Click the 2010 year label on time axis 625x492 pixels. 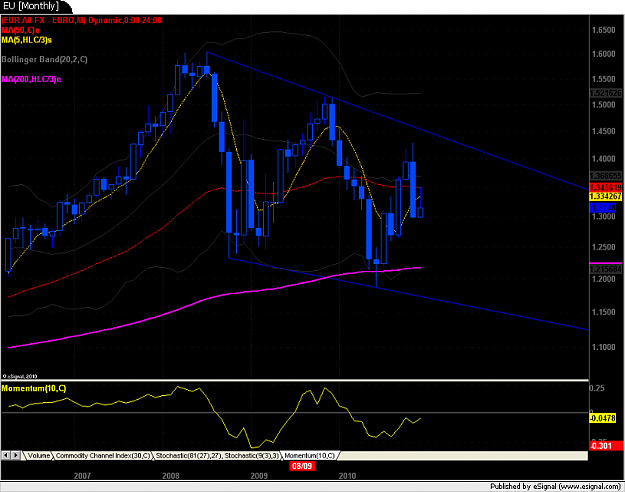(x=347, y=476)
